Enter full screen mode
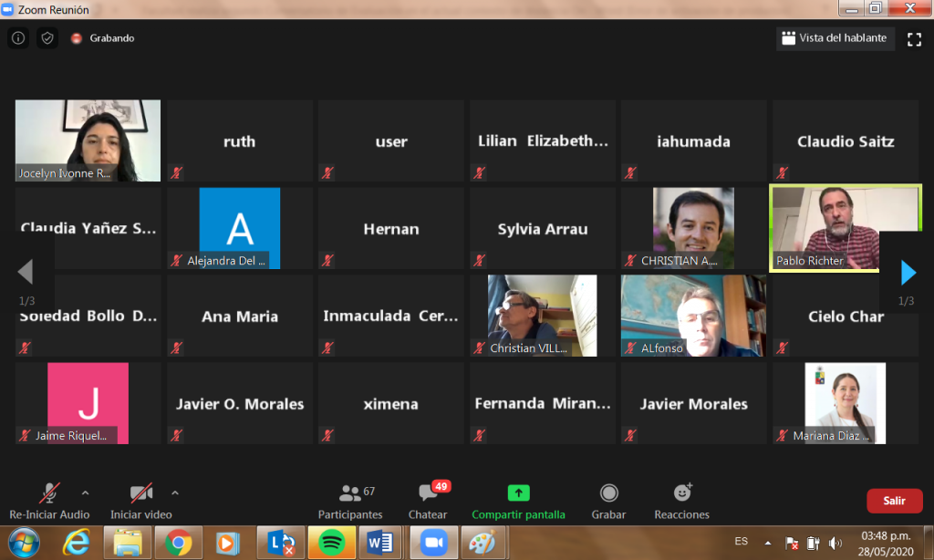 pyautogui.click(x=914, y=38)
